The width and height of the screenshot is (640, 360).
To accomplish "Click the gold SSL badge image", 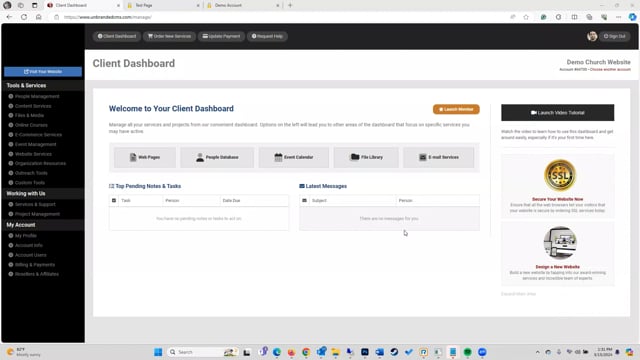I will tap(560, 176).
